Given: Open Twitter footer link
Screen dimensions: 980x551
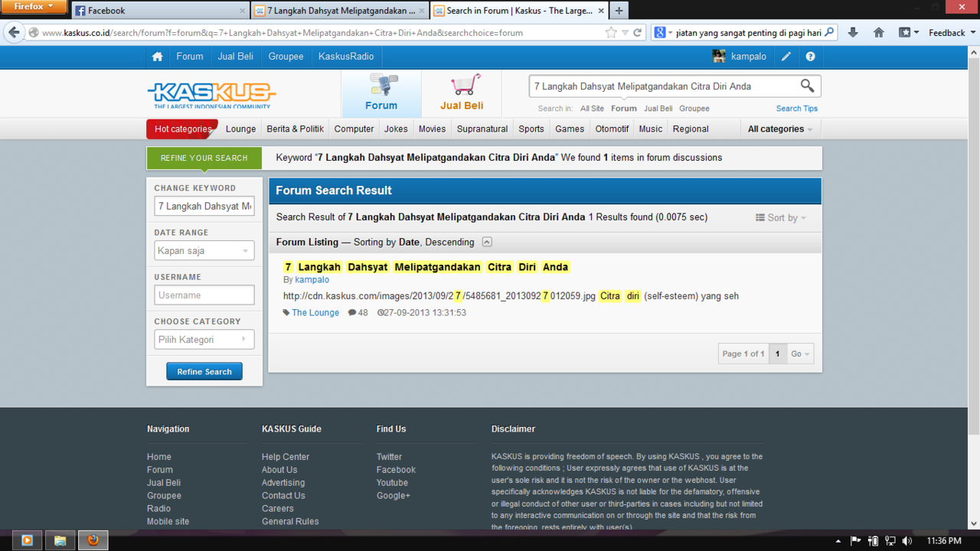Looking at the screenshot, I should [389, 457].
